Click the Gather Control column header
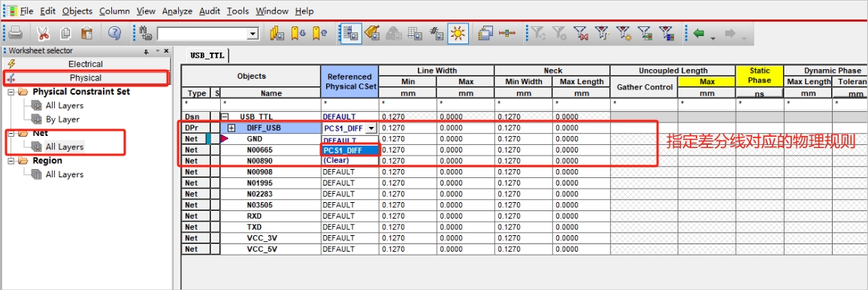 pyautogui.click(x=644, y=87)
